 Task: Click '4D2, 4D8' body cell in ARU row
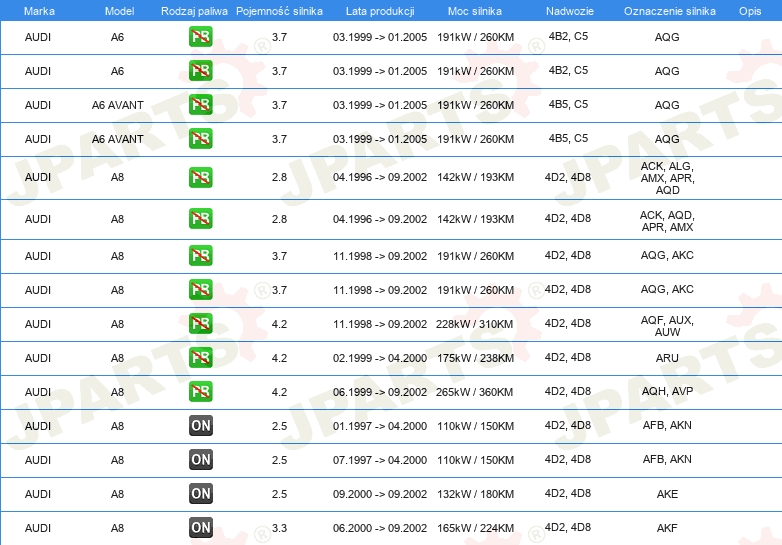pyautogui.click(x=568, y=357)
